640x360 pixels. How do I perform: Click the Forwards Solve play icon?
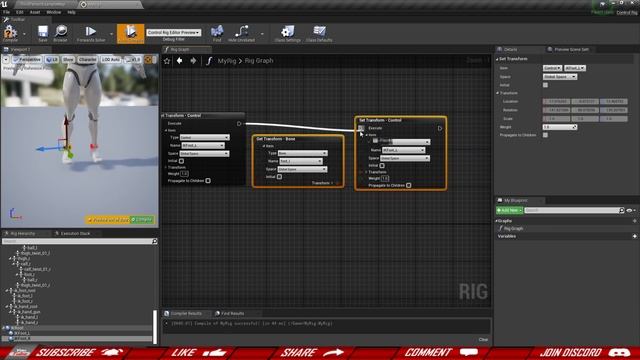point(91,31)
